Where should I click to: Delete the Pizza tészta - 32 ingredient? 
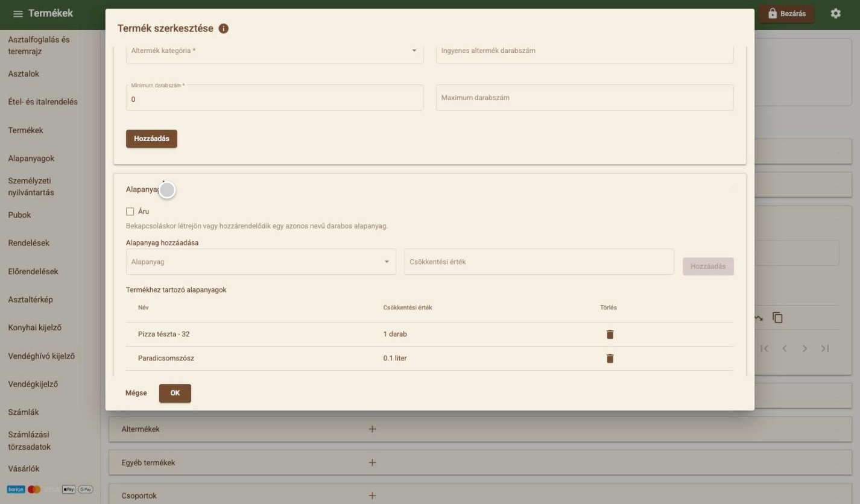[x=610, y=334]
